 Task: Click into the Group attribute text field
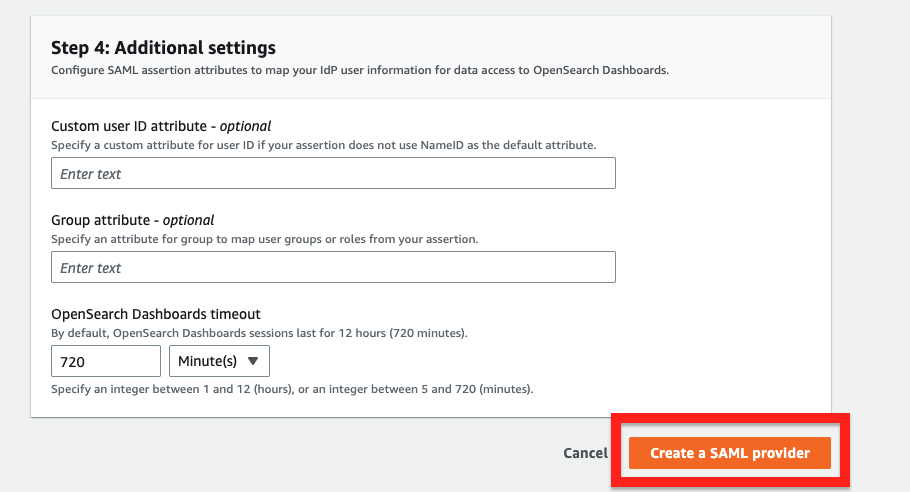(x=333, y=268)
